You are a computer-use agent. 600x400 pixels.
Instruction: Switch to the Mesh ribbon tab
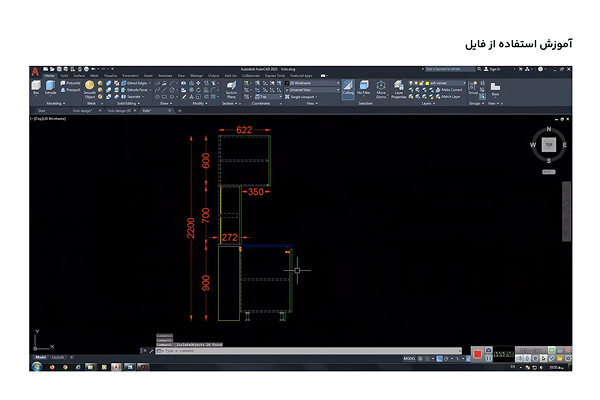pyautogui.click(x=94, y=76)
